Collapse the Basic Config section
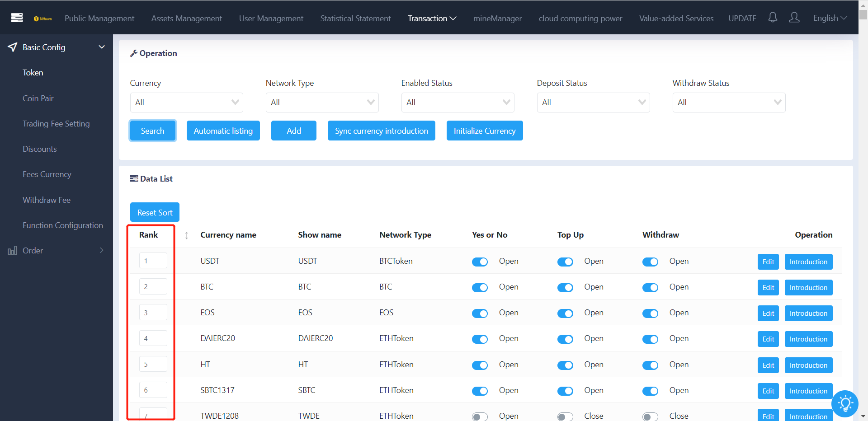Viewport: 868px width, 421px height. (102, 47)
